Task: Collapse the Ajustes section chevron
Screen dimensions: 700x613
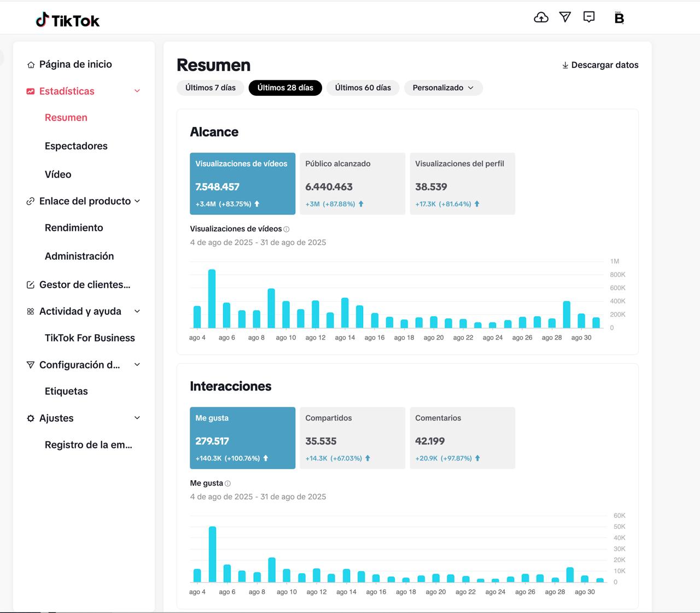Action: pos(137,418)
